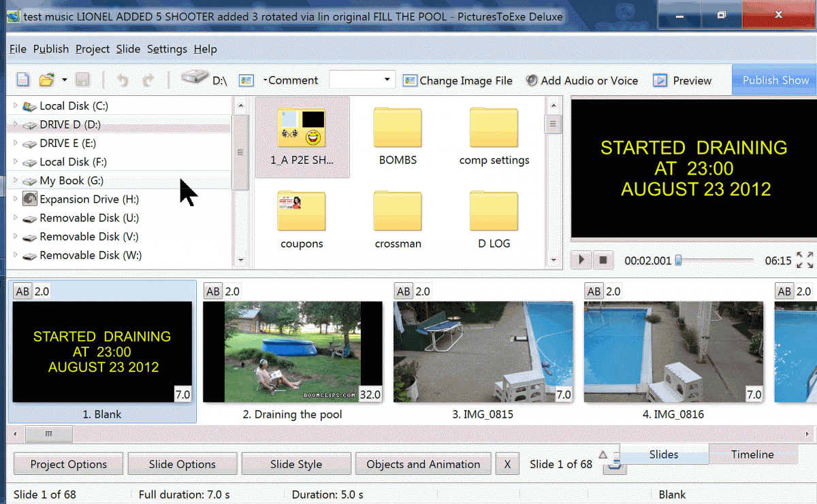Select slide thumbnail 4. IMG_0816
Image resolution: width=817 pixels, height=504 pixels.
tap(674, 352)
